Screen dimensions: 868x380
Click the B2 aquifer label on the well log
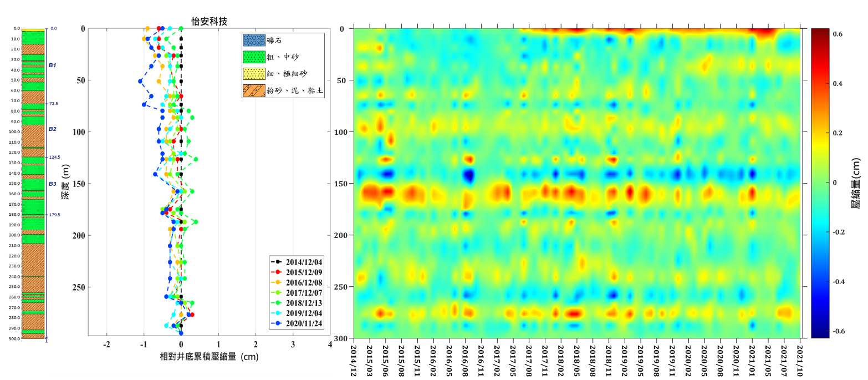click(x=52, y=129)
